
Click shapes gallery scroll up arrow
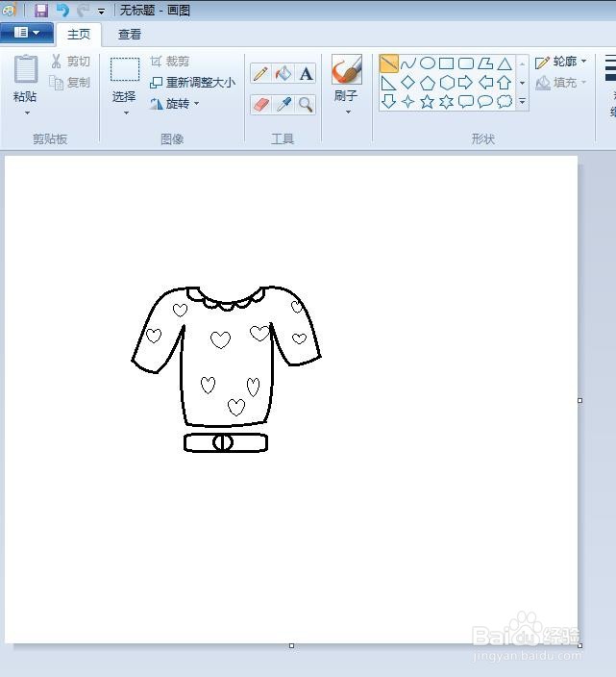(522, 63)
